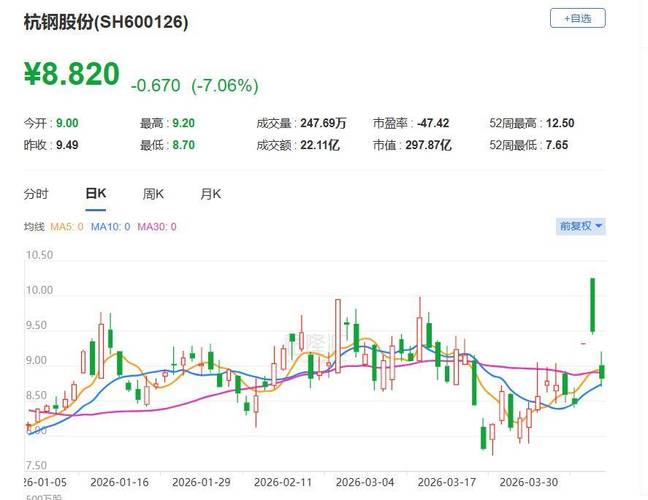The width and height of the screenshot is (648, 500).
Task: Click the 9.50 price axis label
Action: [36, 325]
